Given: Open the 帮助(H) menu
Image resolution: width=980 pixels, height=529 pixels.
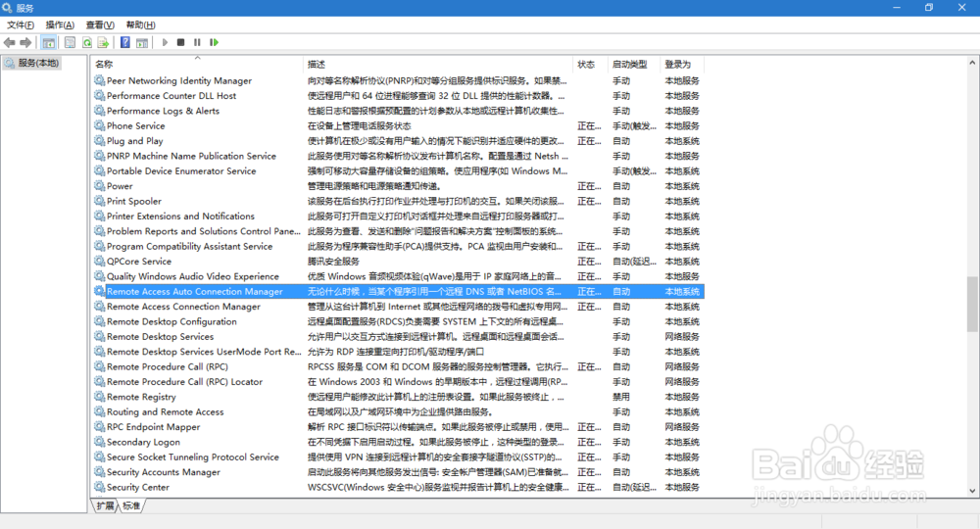Looking at the screenshot, I should coord(140,25).
